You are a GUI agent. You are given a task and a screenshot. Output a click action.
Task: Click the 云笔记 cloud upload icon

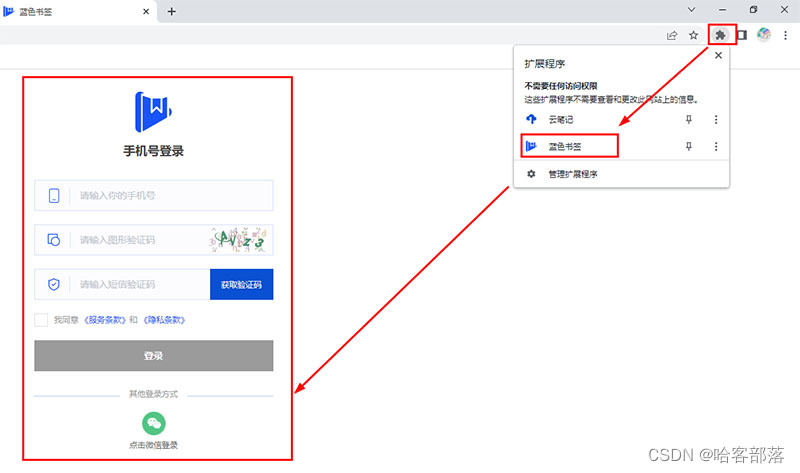pos(531,119)
